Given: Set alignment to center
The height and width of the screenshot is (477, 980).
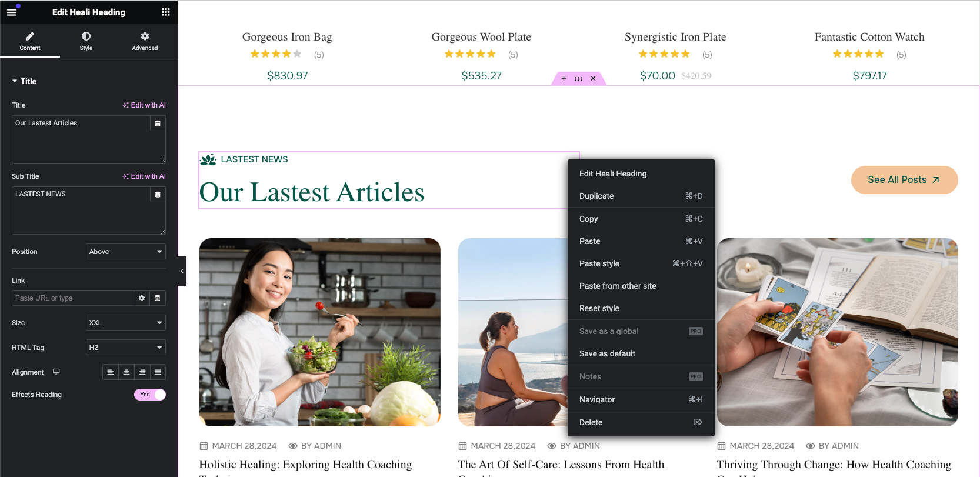Looking at the screenshot, I should point(126,372).
